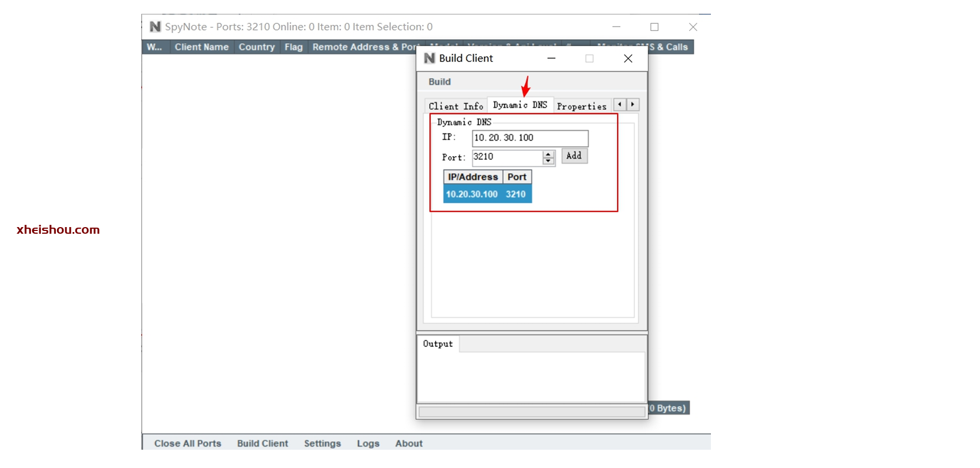The width and height of the screenshot is (980, 468).
Task: Click the IP address input field
Action: pyautogui.click(x=530, y=138)
